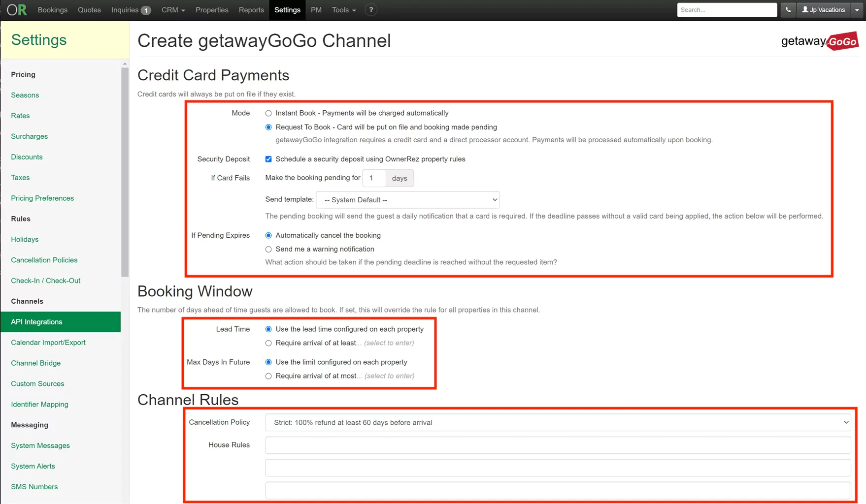
Task: Open the help question mark icon
Action: click(371, 10)
